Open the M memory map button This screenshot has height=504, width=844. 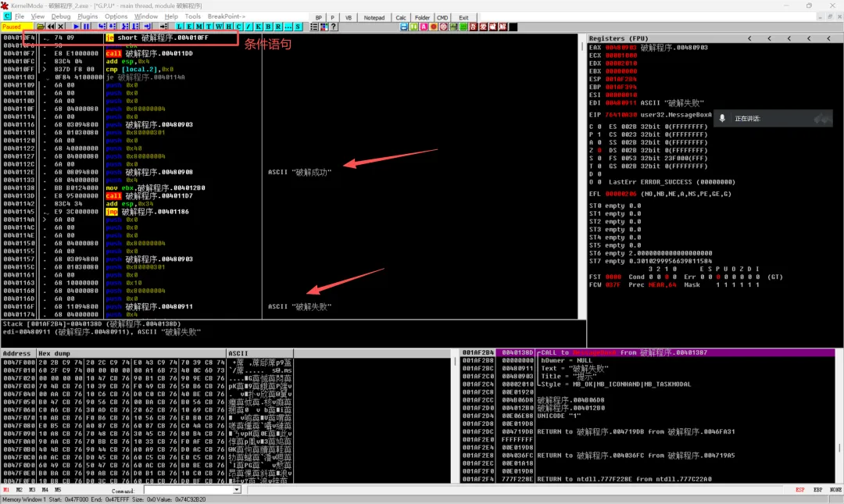(x=198, y=27)
